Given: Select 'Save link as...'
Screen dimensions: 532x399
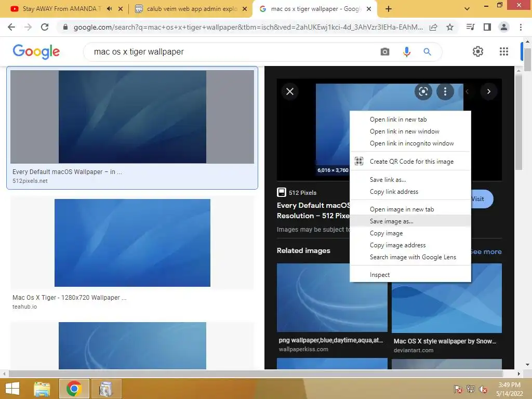Looking at the screenshot, I should [410, 179].
